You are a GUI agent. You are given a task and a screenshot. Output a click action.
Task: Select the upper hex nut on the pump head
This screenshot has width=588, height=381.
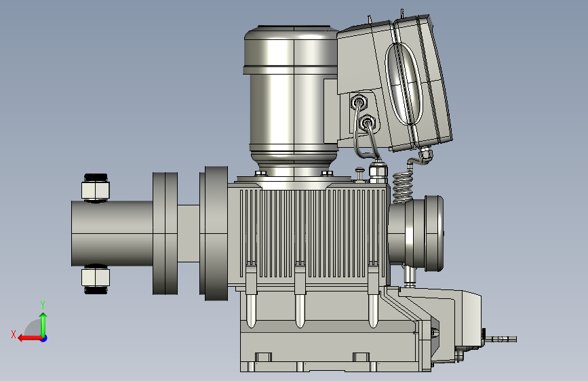click(x=96, y=190)
